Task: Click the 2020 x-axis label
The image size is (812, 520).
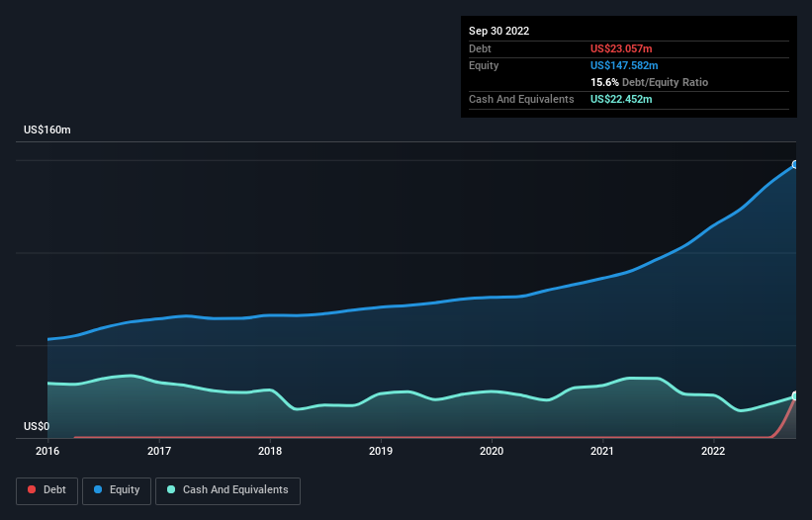Action: pyautogui.click(x=492, y=451)
